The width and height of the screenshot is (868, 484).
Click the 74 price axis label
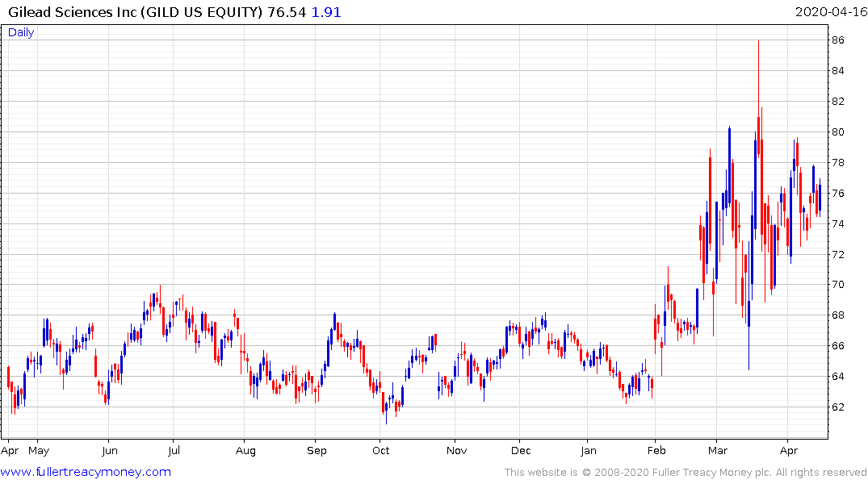click(x=837, y=224)
